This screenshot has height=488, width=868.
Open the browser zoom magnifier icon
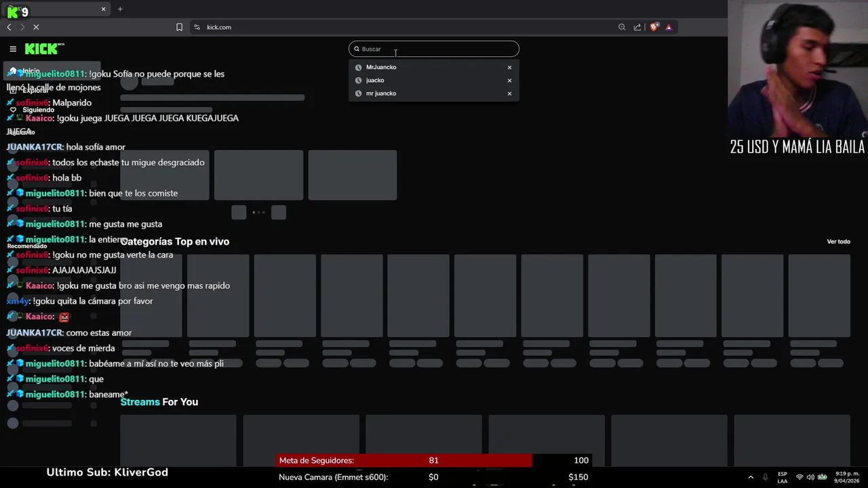[622, 27]
